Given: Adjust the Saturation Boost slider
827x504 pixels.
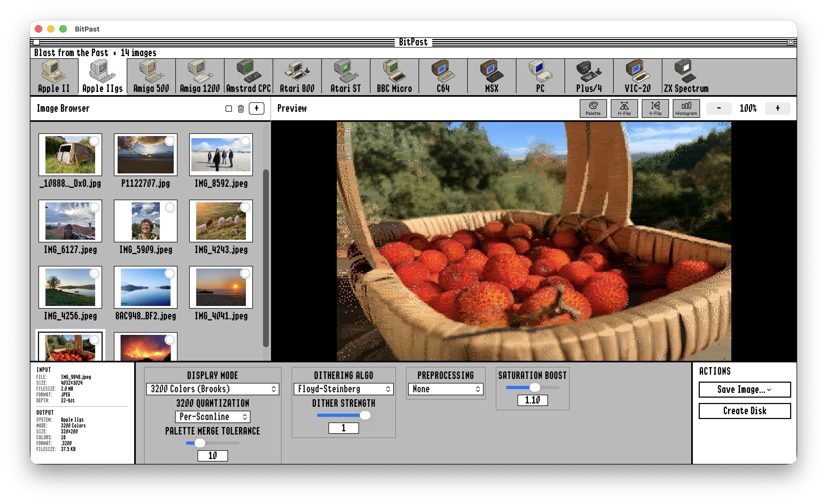Looking at the screenshot, I should point(534,387).
